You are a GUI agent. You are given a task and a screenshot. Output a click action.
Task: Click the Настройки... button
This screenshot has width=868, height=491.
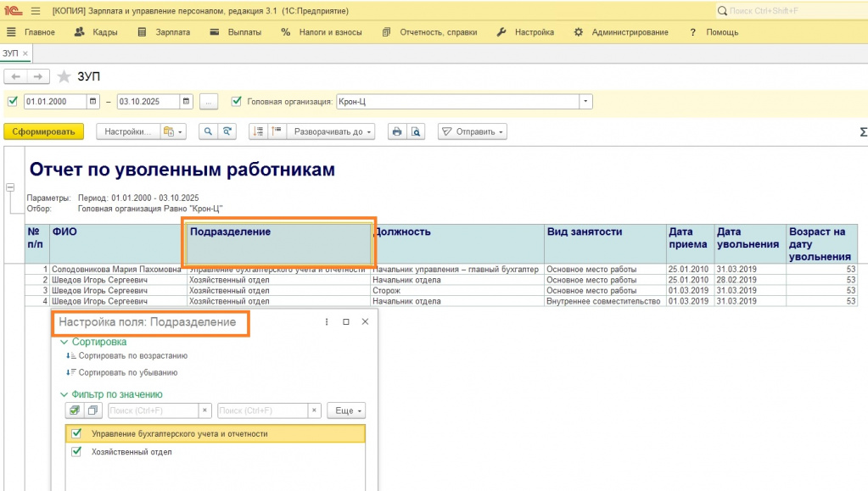pyautogui.click(x=128, y=131)
